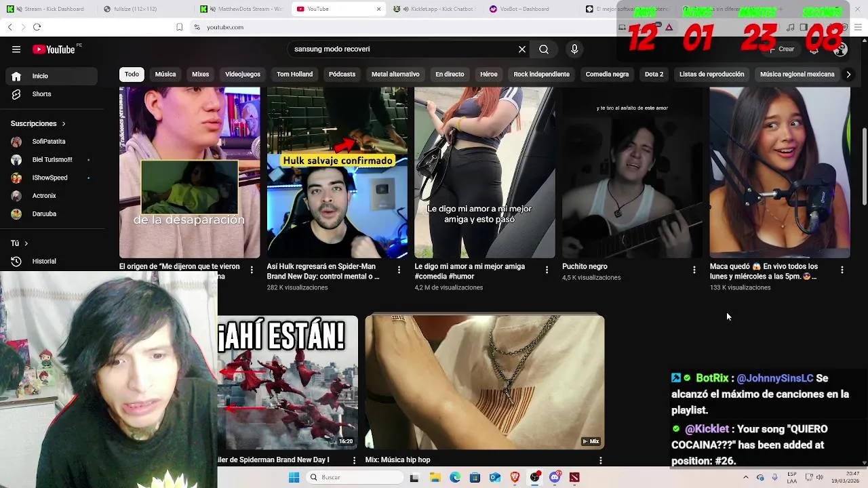Filter by the 'En directo' chip
Screen dimensions: 868x488
(450, 75)
